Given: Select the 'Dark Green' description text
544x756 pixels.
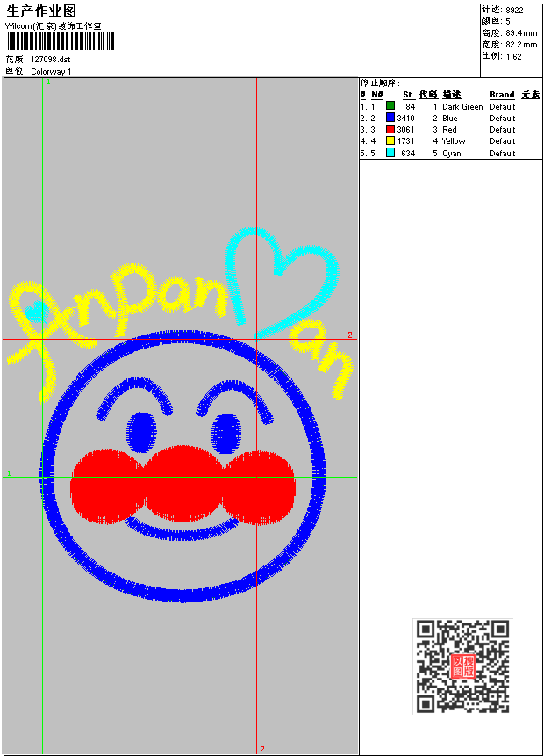Looking at the screenshot, I should click(462, 106).
